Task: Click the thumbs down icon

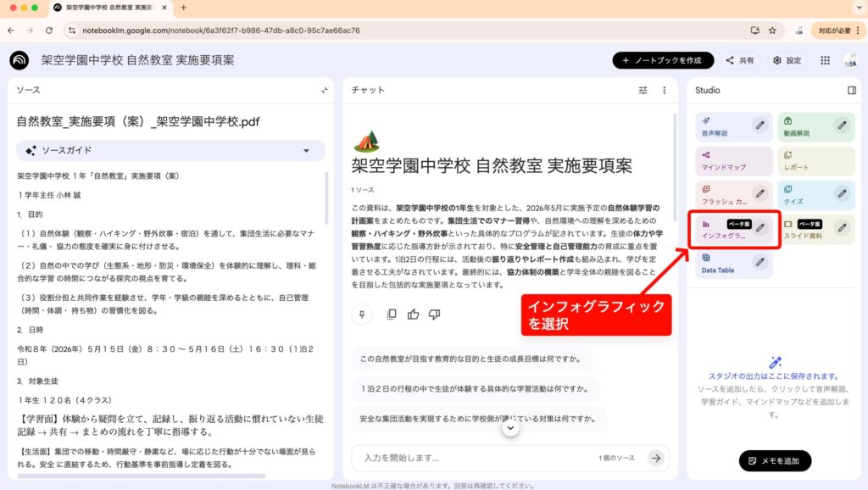Action: click(434, 315)
